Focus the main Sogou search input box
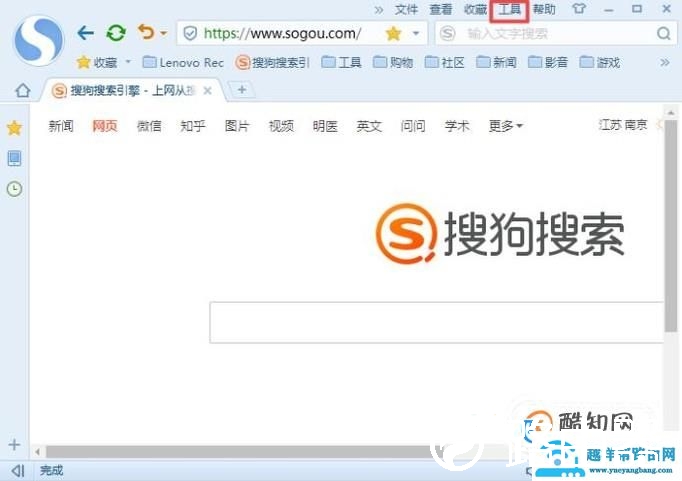682x481 pixels. pyautogui.click(x=436, y=322)
